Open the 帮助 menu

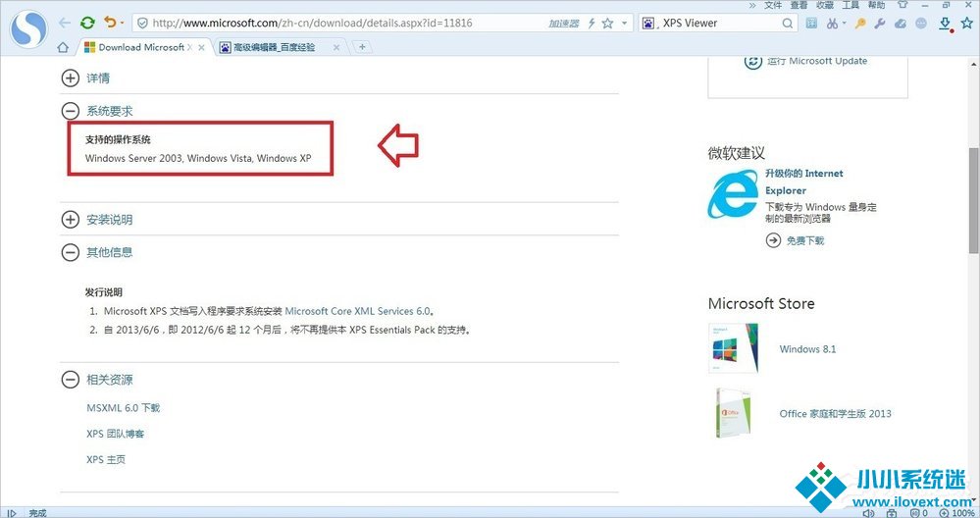pyautogui.click(x=876, y=5)
